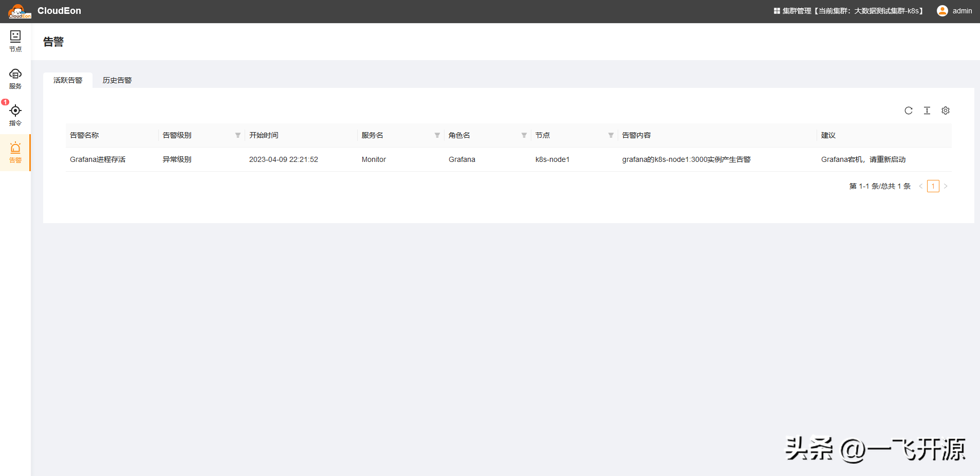Change table row density

coord(927,111)
